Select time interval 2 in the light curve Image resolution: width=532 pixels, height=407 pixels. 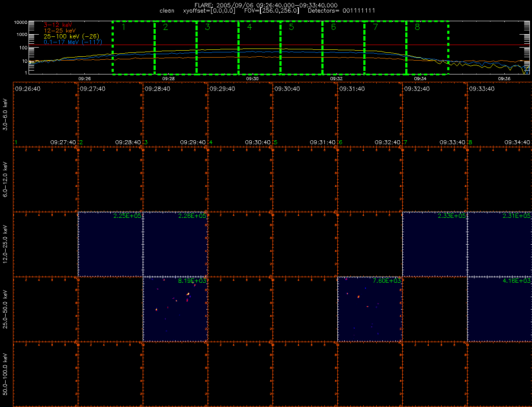click(x=176, y=48)
